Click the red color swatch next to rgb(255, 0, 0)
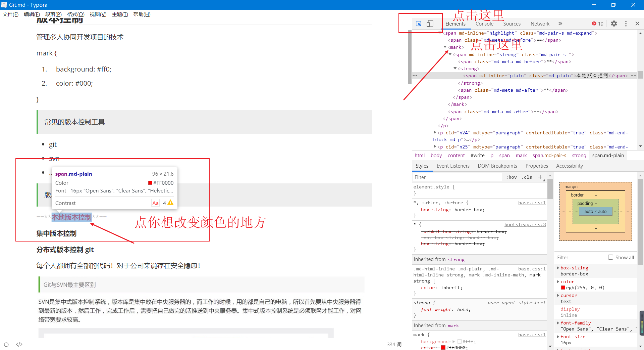 [563, 288]
